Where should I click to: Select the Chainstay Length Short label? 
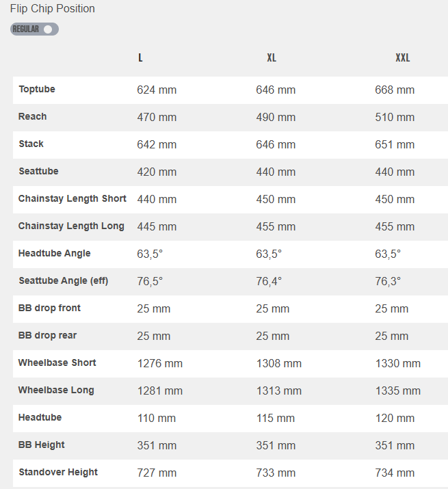coord(73,199)
